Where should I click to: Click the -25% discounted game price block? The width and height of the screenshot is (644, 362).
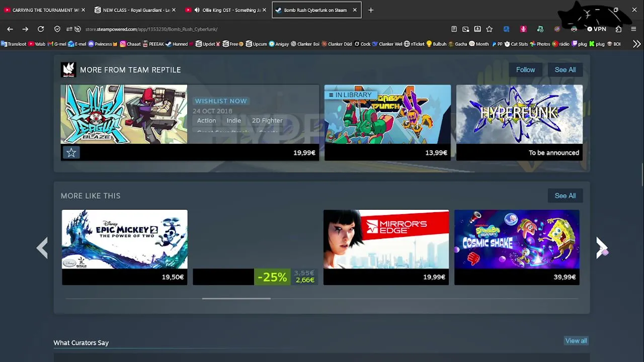click(x=286, y=277)
